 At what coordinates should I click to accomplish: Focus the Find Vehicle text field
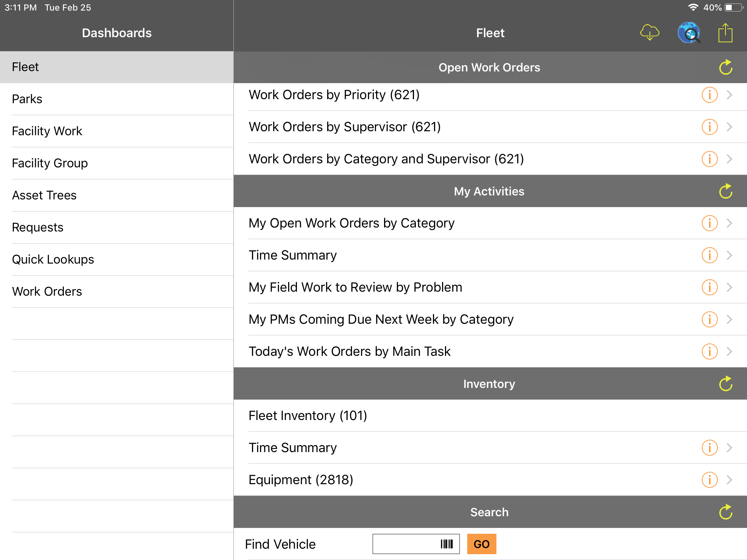click(405, 544)
